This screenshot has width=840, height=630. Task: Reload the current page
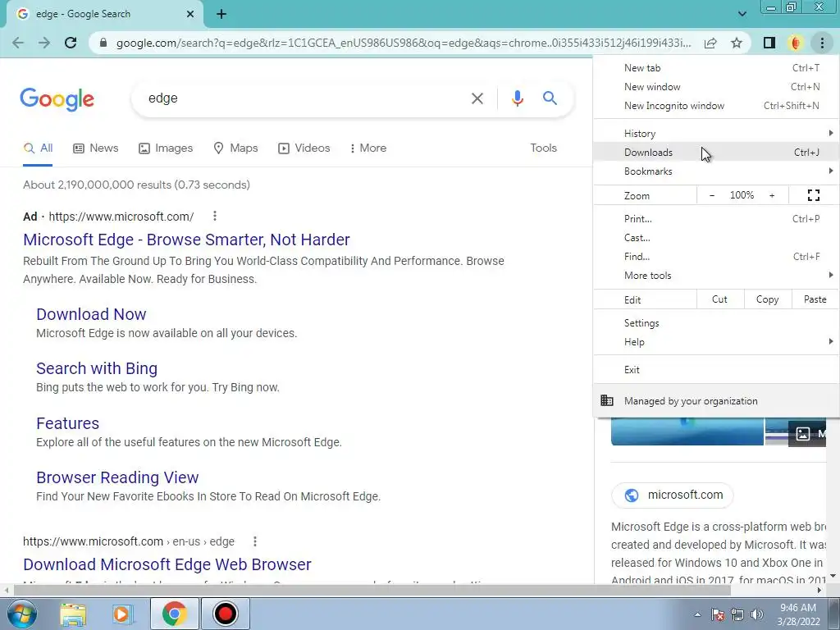[71, 43]
